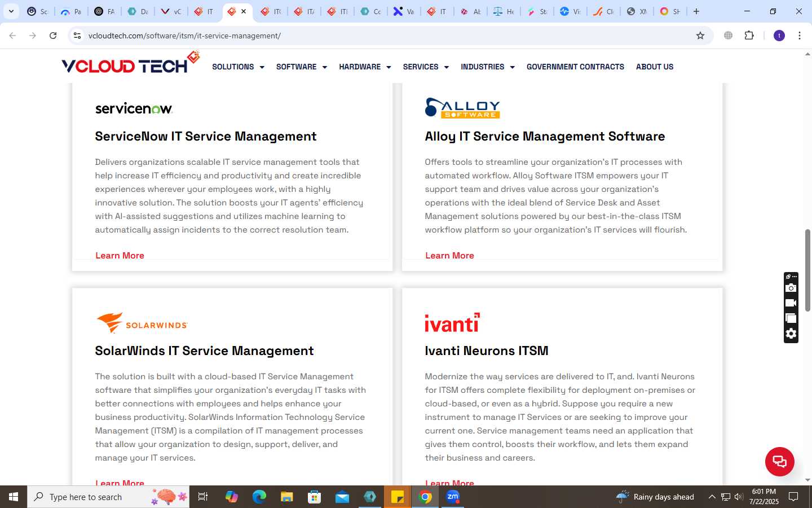Expand the SERVICES menu
The image size is (812, 508).
[426, 67]
